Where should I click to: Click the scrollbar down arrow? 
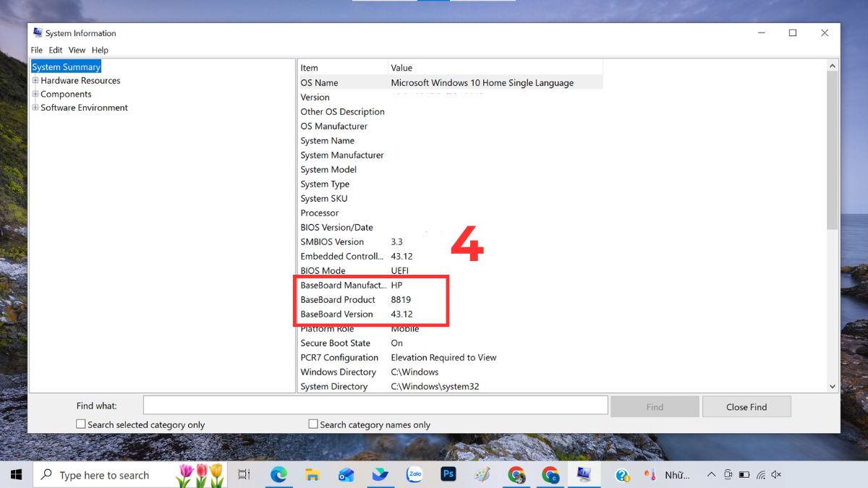coord(832,387)
